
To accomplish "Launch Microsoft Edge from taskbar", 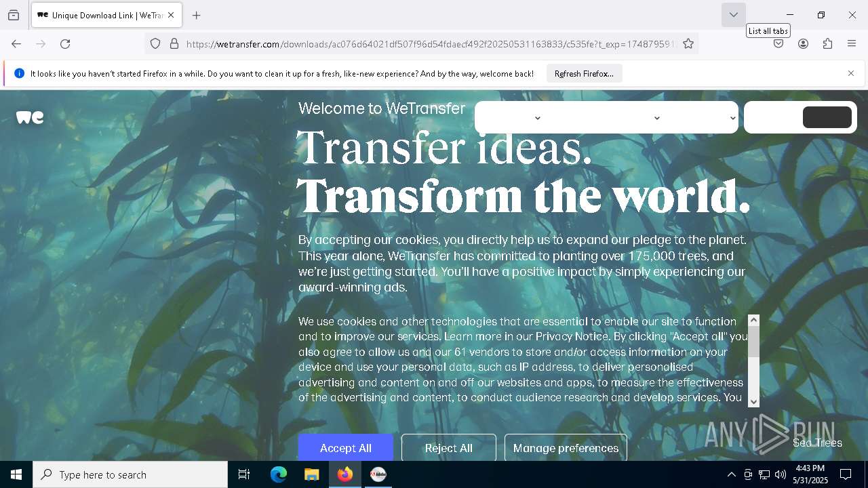I will 279,474.
